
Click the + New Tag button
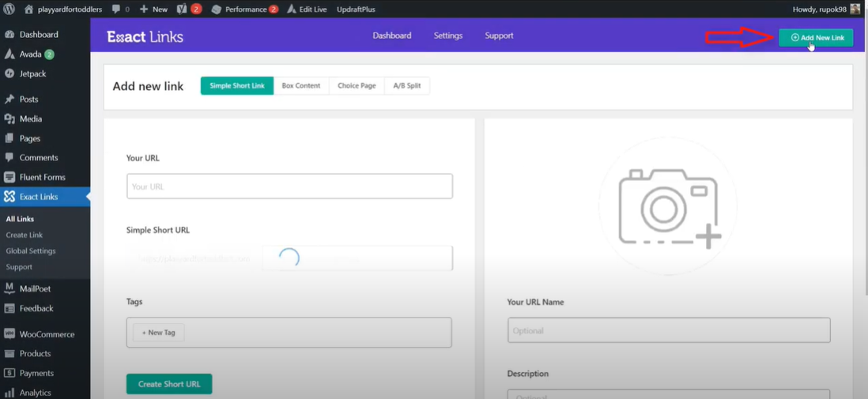[158, 333]
